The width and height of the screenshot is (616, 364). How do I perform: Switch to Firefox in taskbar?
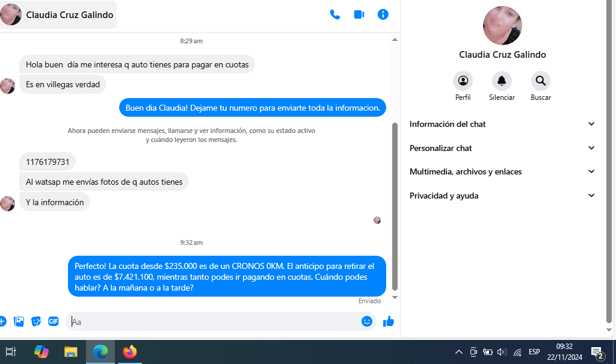tap(130, 352)
